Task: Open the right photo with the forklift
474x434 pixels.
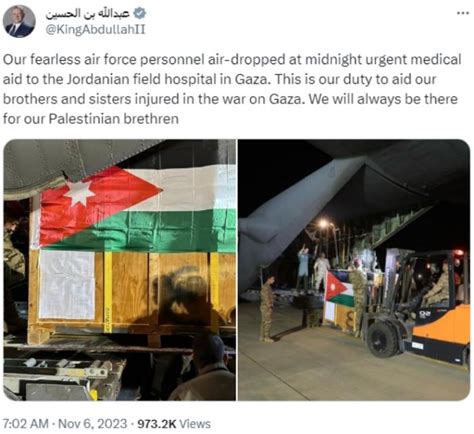Action: tap(354, 270)
